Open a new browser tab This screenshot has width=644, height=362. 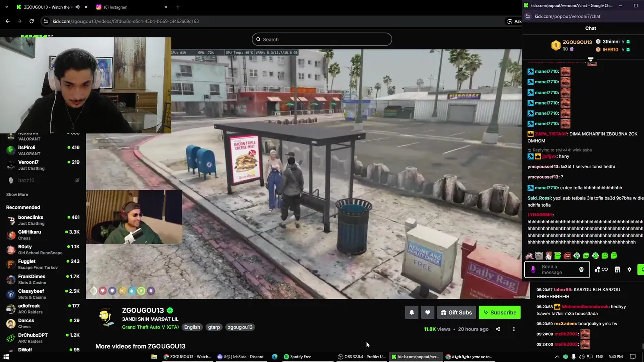178,7
